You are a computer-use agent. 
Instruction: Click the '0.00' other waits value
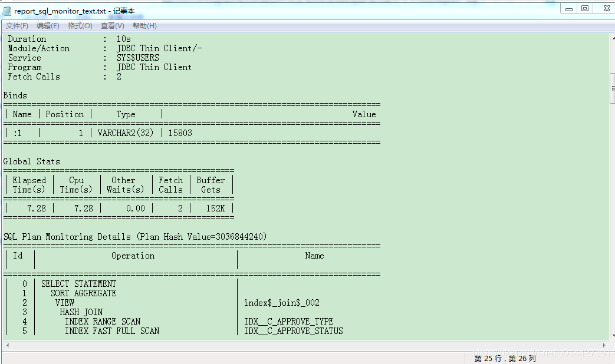(x=136, y=209)
